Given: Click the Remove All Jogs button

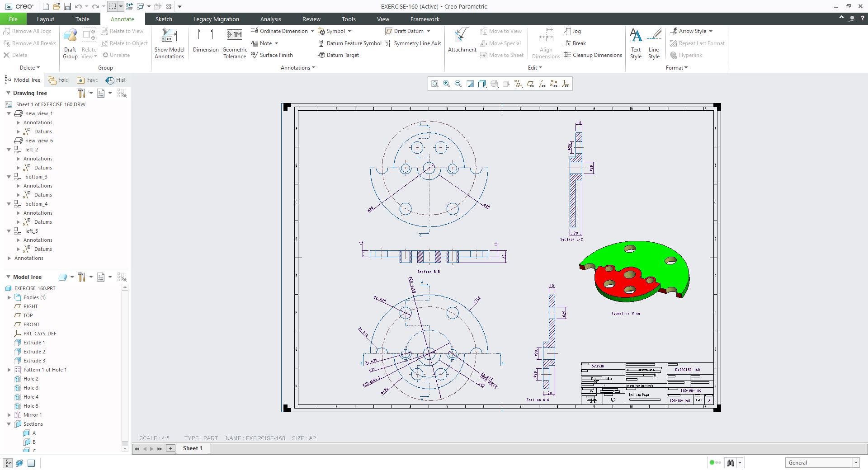Looking at the screenshot, I should pyautogui.click(x=27, y=31).
